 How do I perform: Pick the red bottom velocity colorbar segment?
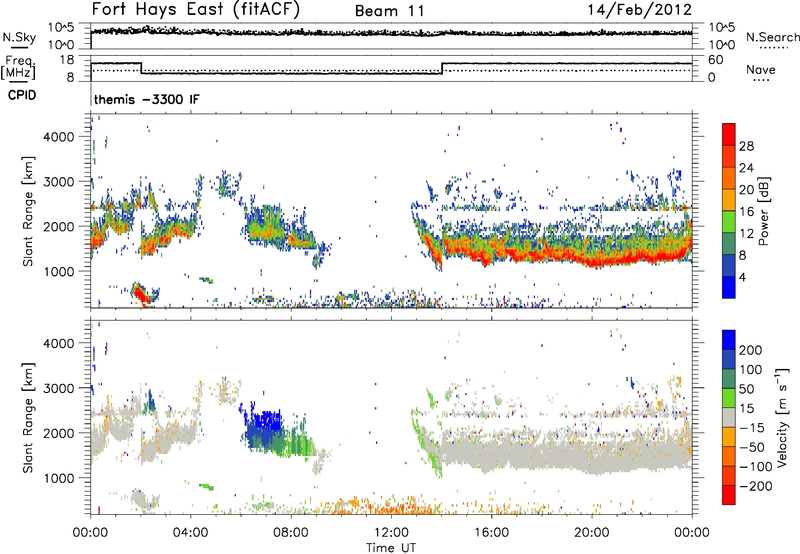click(x=729, y=495)
